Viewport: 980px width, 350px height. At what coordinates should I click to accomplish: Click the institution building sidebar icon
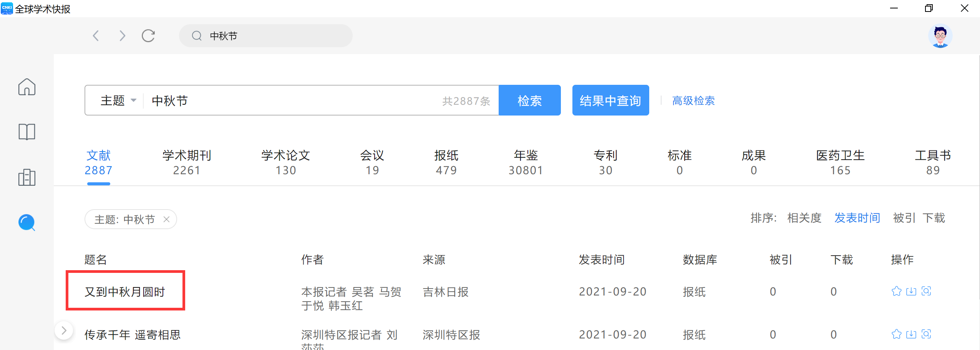point(27,177)
